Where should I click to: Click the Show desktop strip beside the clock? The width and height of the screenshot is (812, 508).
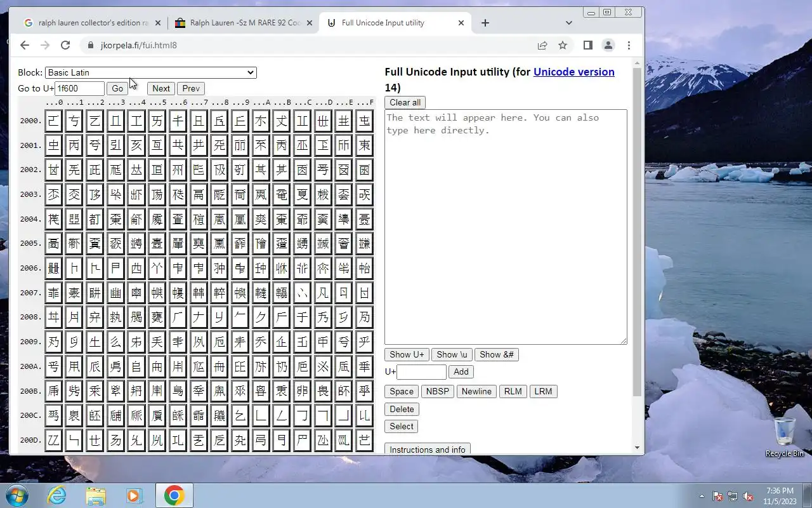point(807,496)
